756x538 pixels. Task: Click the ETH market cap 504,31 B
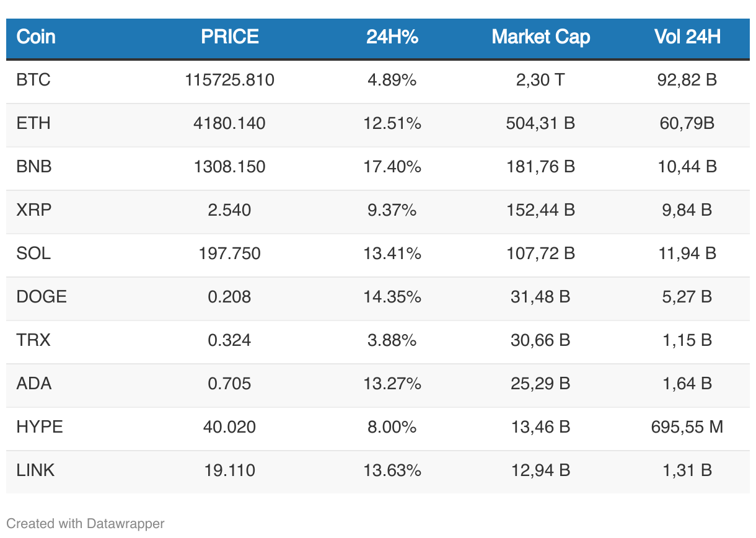(540, 123)
